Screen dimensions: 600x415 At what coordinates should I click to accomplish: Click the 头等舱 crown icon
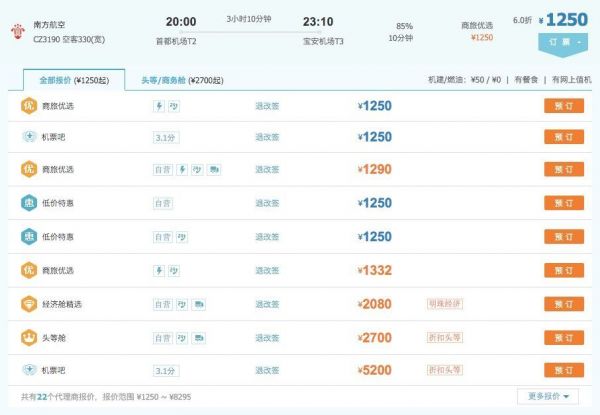click(29, 337)
